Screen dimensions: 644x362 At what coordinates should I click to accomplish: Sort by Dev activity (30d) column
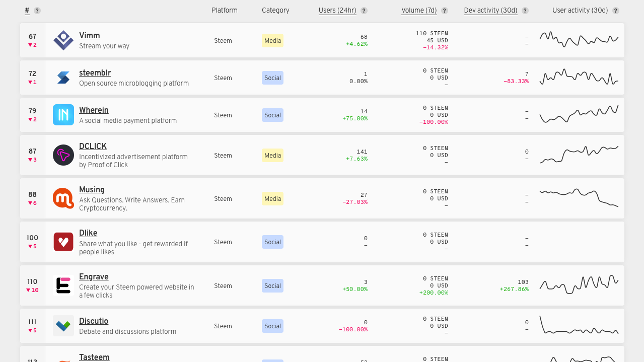[490, 10]
